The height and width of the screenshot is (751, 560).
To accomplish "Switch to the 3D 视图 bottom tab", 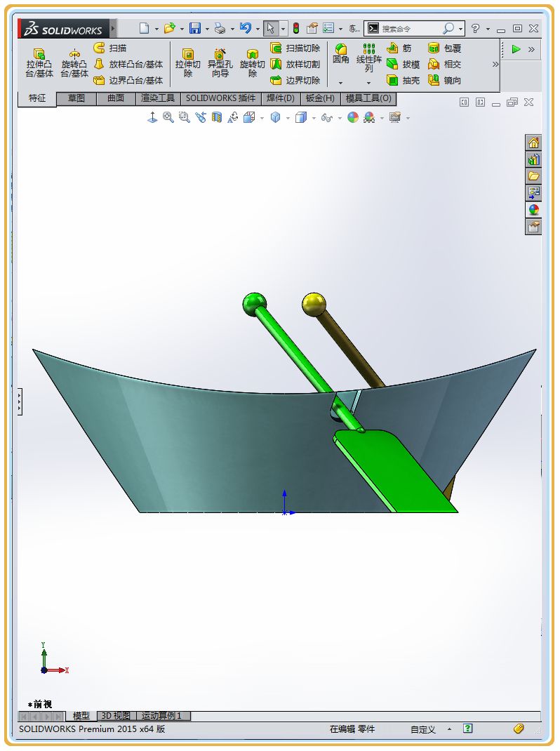I will coord(116,716).
